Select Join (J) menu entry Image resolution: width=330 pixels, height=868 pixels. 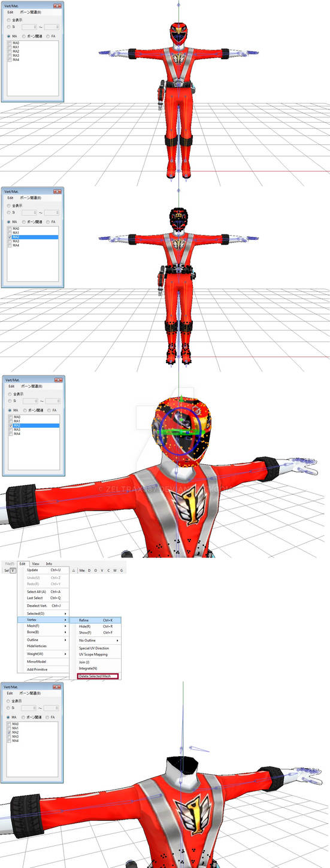pos(95,662)
